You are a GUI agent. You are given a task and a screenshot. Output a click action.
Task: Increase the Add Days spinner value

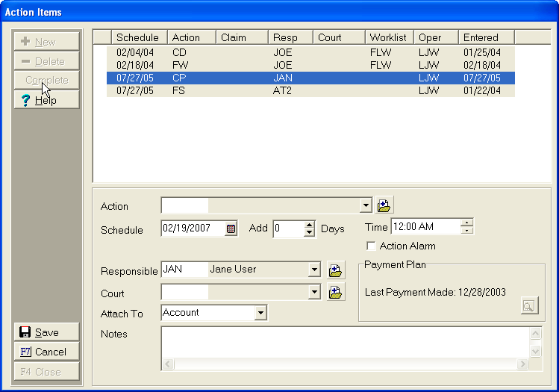[x=310, y=225]
